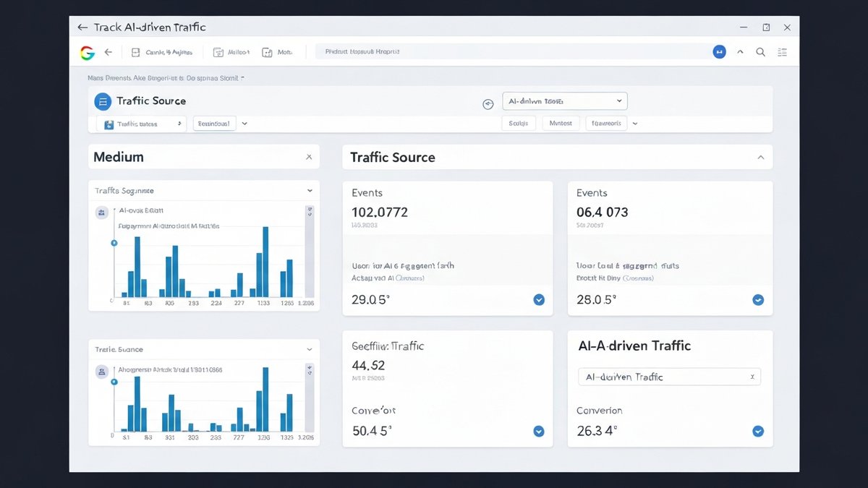Click the AI-driven Traffic input field
The image size is (868, 488).
(x=669, y=377)
